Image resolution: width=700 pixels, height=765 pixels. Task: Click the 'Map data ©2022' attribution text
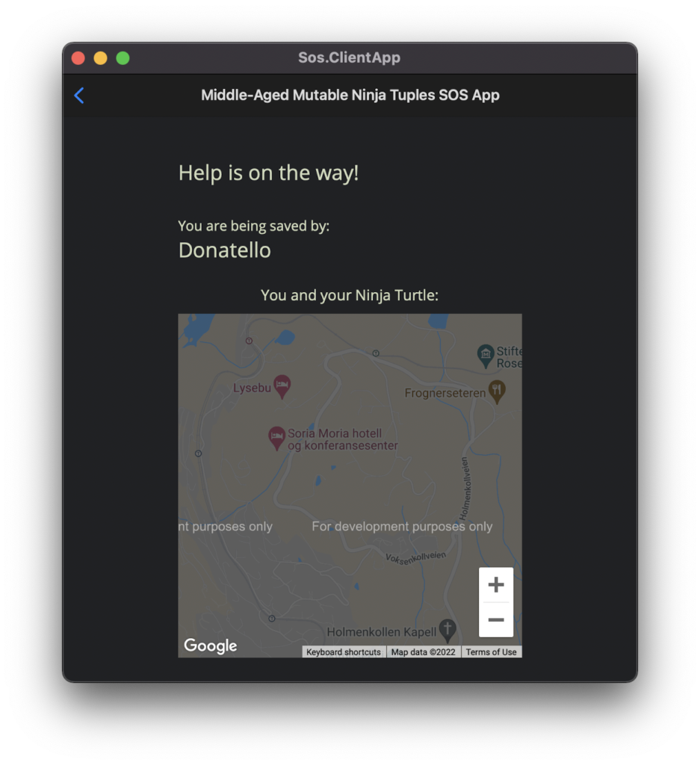tap(423, 652)
